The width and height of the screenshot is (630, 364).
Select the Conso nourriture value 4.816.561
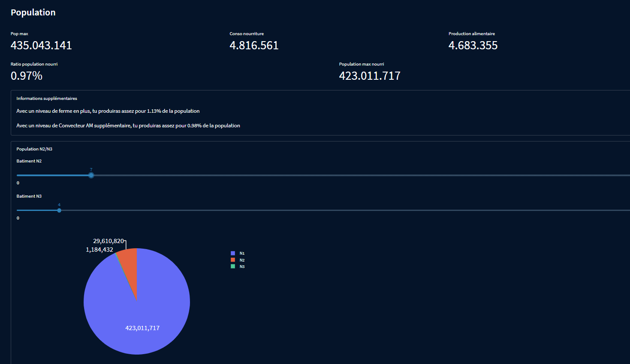(x=254, y=45)
